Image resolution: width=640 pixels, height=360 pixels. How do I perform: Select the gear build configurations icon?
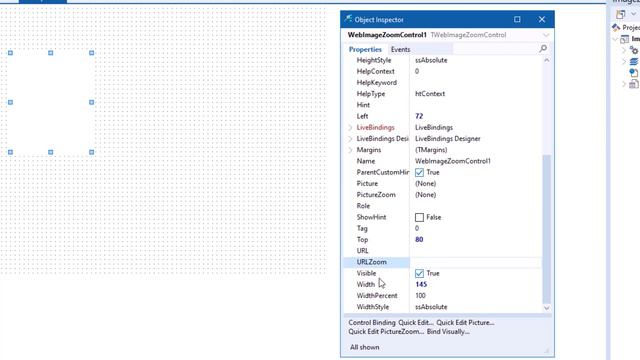coord(634,50)
